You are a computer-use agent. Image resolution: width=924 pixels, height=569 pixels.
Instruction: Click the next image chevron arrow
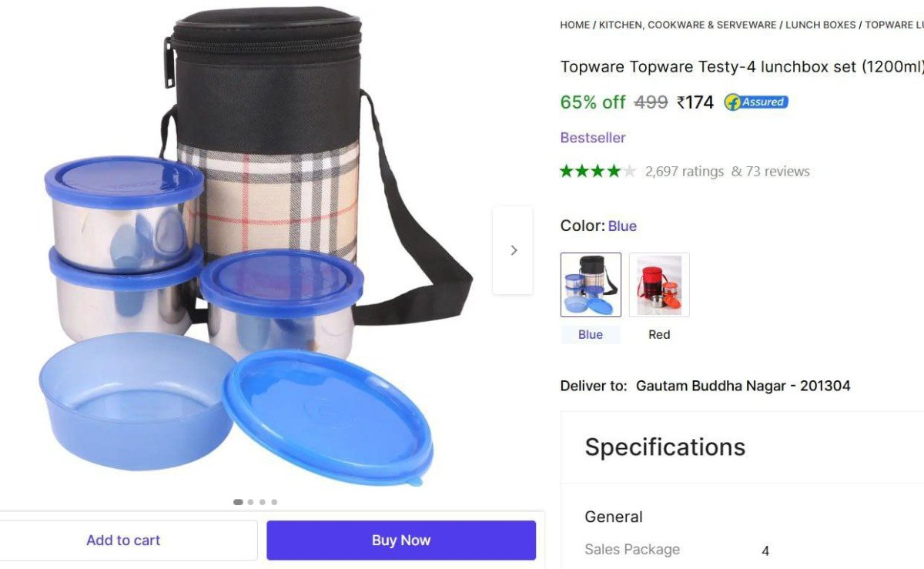point(513,250)
